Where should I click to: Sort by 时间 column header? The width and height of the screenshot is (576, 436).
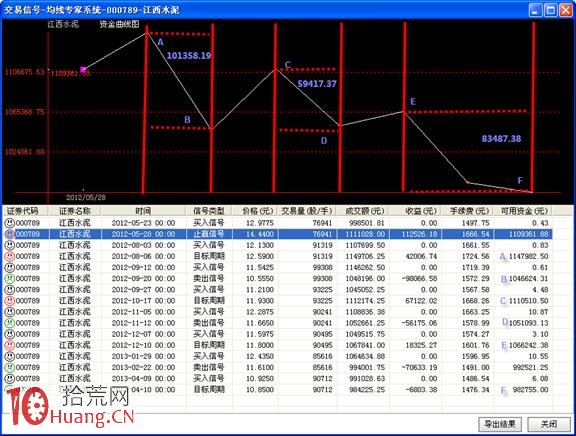coord(143,211)
